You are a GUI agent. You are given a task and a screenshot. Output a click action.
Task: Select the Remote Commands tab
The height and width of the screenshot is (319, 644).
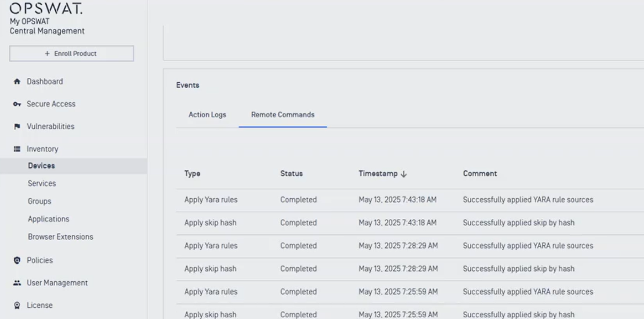point(283,115)
